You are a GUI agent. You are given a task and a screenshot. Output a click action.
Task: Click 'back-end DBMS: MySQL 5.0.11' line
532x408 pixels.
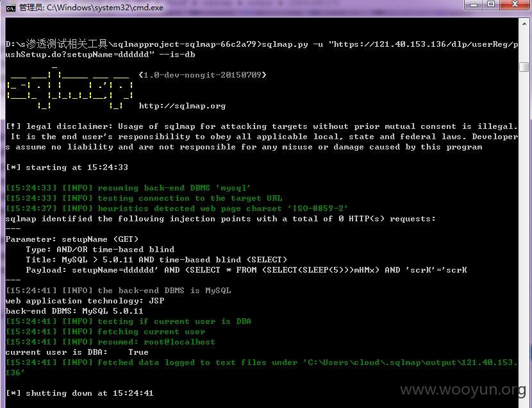(x=74, y=311)
